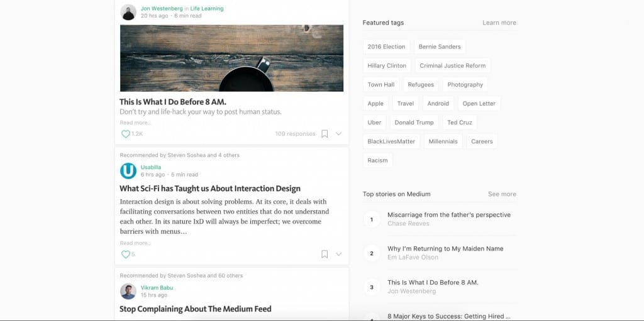This screenshot has height=321, width=644.
Task: Open Vikram Babu author link
Action: click(x=156, y=287)
